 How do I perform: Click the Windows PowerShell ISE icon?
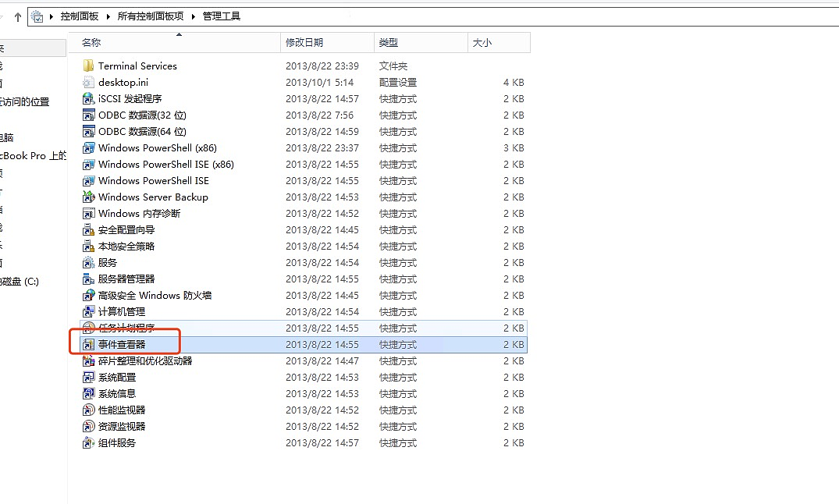(88, 181)
